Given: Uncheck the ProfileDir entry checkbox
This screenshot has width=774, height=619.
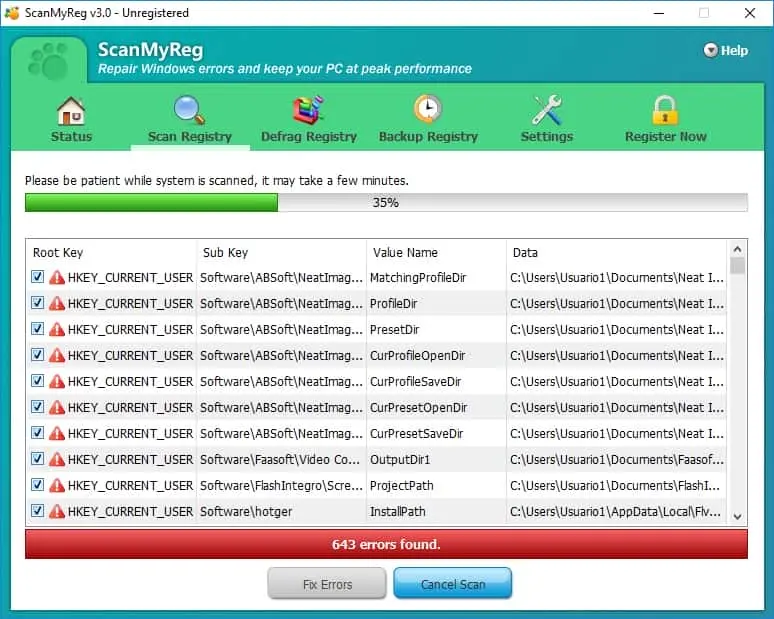Looking at the screenshot, I should pos(38,303).
